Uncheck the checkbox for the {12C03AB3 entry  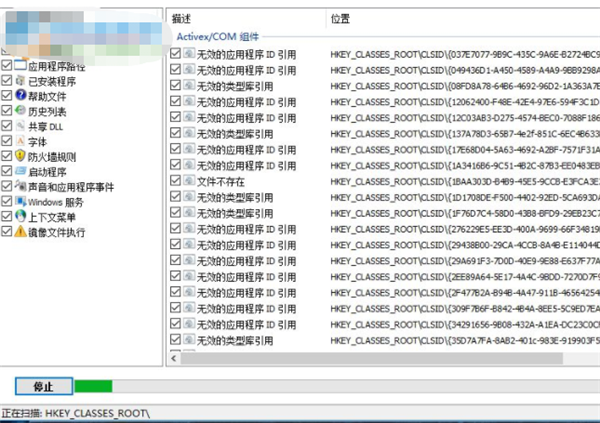[x=175, y=117]
